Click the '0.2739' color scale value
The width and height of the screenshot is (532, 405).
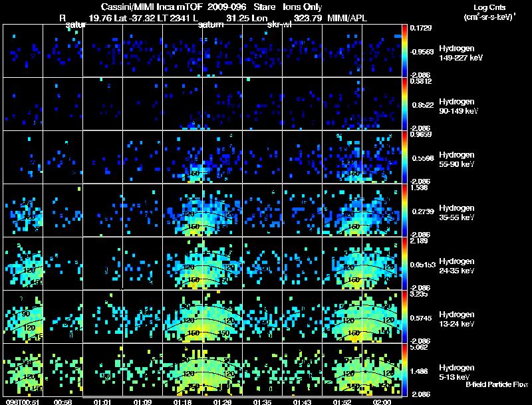pyautogui.click(x=423, y=211)
